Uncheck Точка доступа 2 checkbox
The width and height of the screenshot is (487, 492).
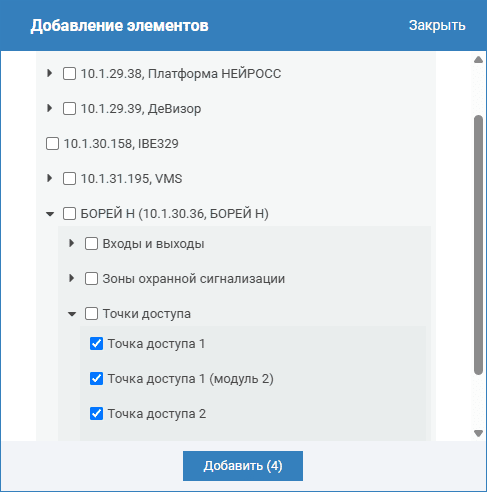96,414
